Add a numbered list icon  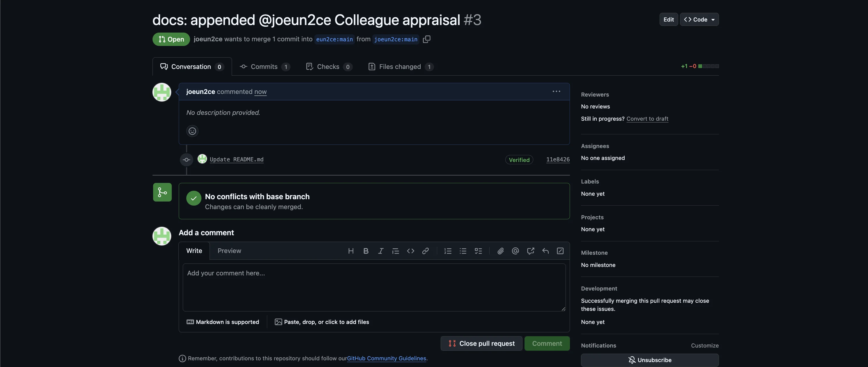coord(448,251)
